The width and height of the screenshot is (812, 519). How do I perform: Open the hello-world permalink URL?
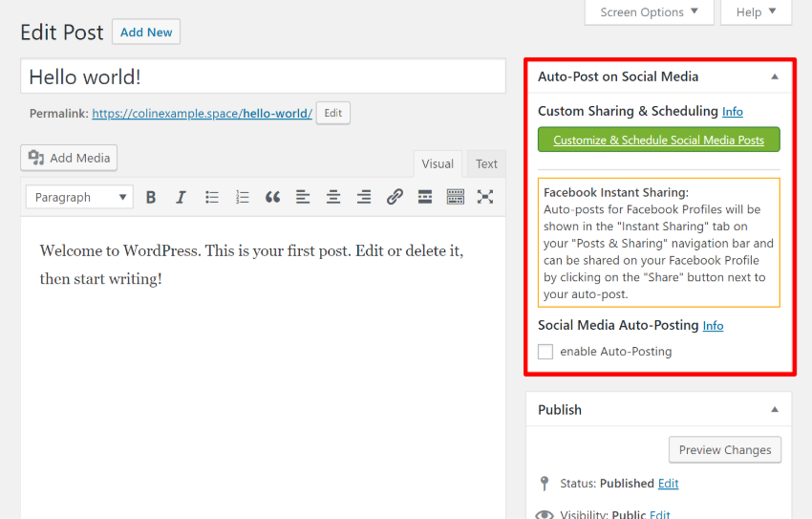pyautogui.click(x=202, y=114)
